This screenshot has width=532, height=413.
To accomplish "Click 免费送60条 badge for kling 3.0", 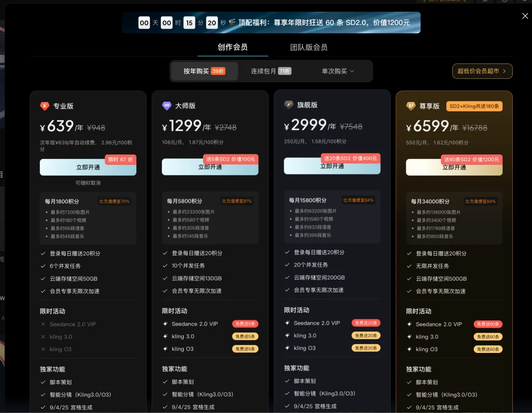I will pyautogui.click(x=488, y=337).
